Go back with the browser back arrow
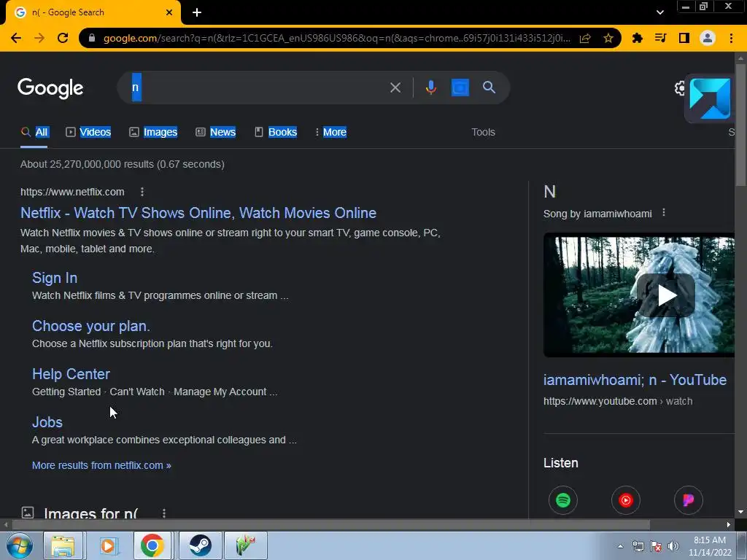Image resolution: width=747 pixels, height=560 pixels. pos(16,38)
